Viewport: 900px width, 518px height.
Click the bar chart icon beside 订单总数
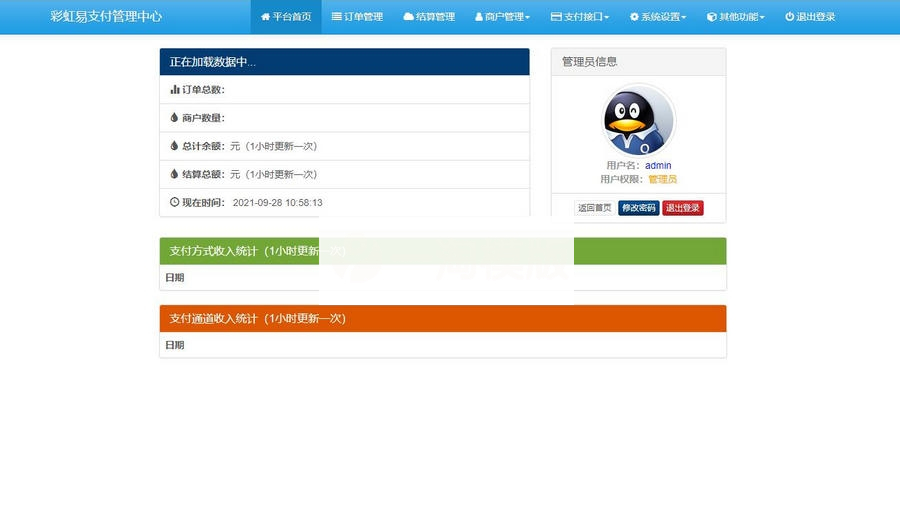coord(175,89)
